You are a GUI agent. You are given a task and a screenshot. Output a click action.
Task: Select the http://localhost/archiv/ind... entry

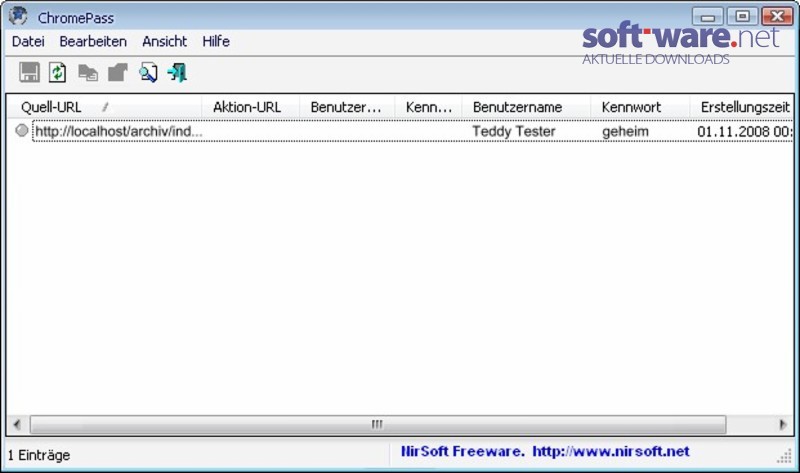pos(118,131)
